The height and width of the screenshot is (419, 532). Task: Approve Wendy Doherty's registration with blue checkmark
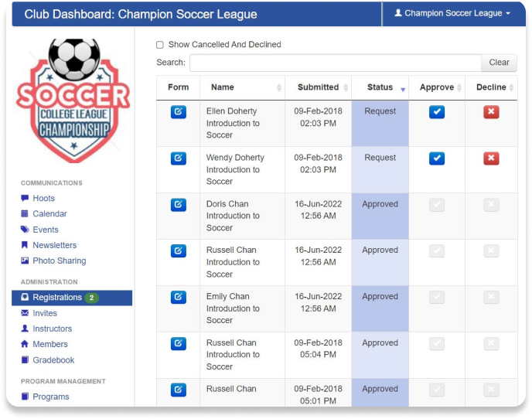click(x=437, y=158)
